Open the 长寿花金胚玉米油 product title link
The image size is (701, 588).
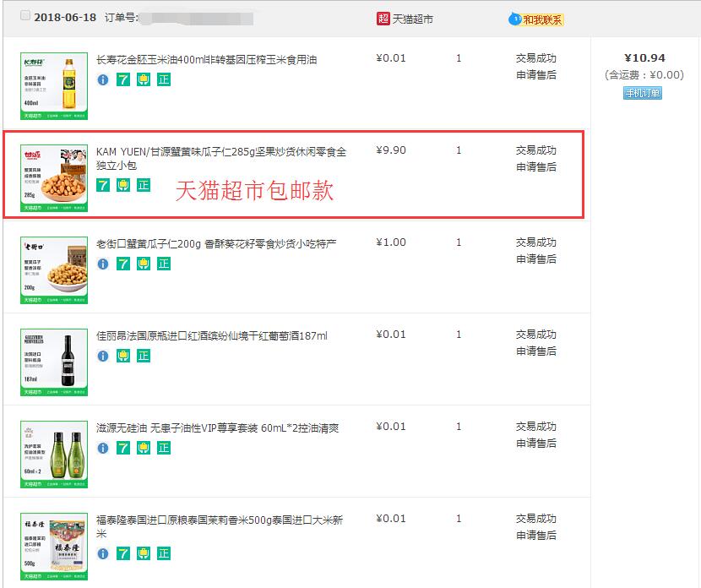click(207, 60)
